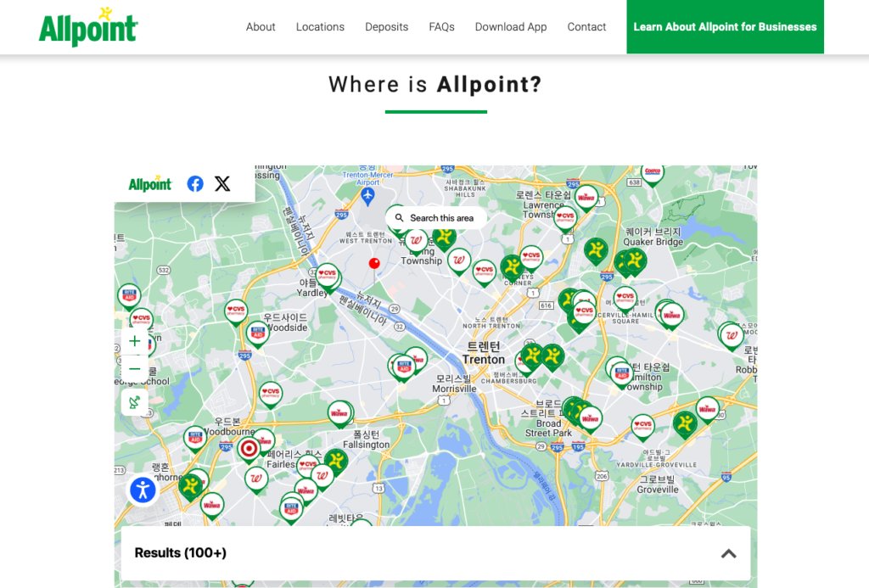Screen dimensions: 869x588
Task: Open the Deposits menu item
Action: point(386,26)
